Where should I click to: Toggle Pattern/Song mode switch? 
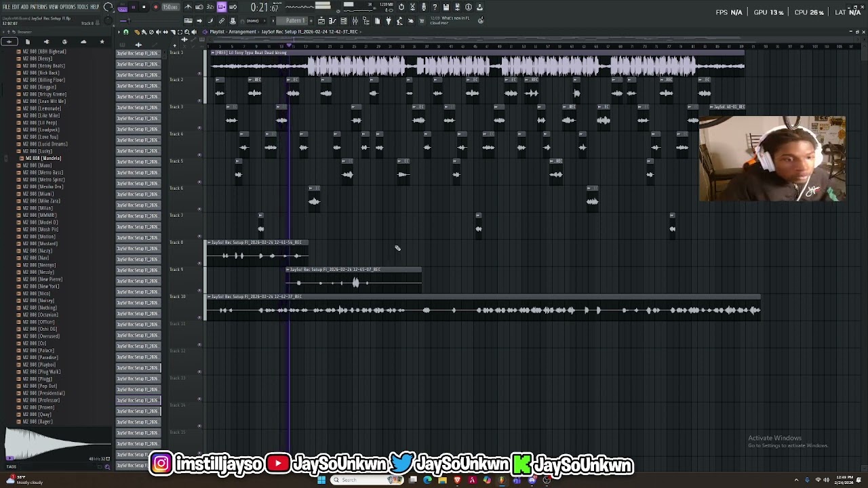[x=123, y=7]
